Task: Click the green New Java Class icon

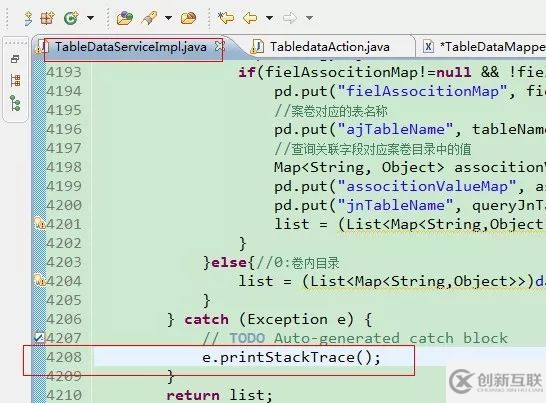Action: (71, 18)
